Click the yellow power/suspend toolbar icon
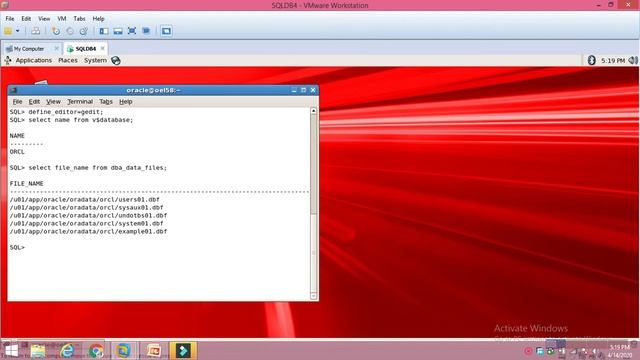 (x=8, y=31)
